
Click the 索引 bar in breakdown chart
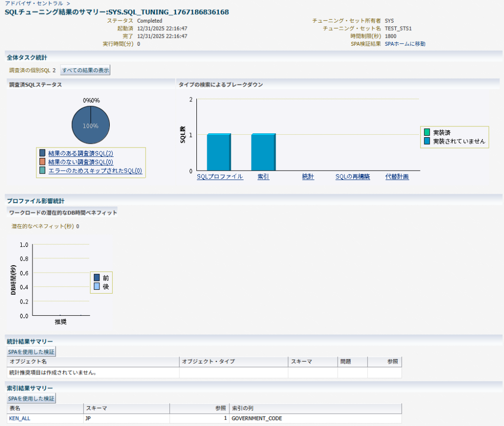[x=263, y=152]
